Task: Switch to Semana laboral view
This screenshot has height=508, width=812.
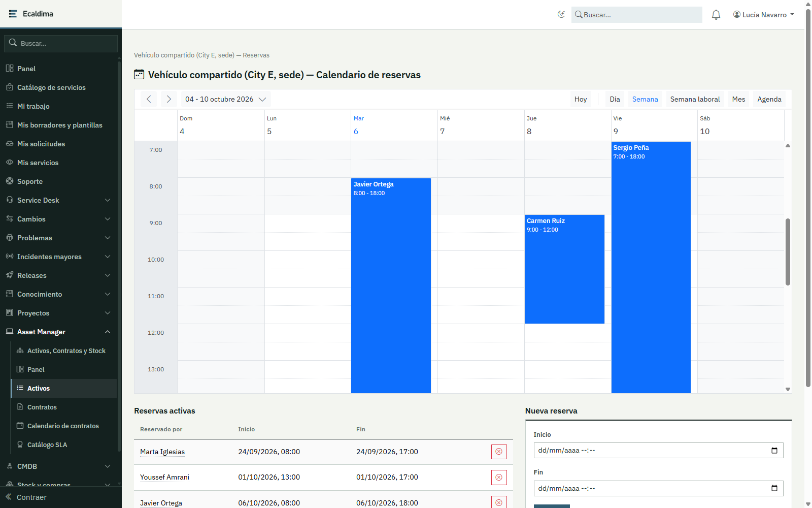Action: click(695, 99)
